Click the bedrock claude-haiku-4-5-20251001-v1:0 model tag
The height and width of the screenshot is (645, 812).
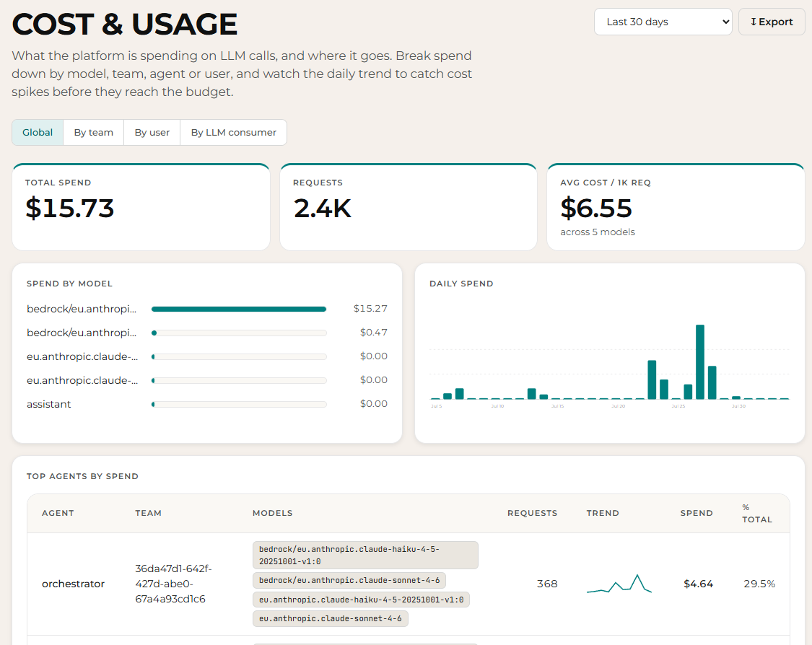pyautogui.click(x=366, y=556)
